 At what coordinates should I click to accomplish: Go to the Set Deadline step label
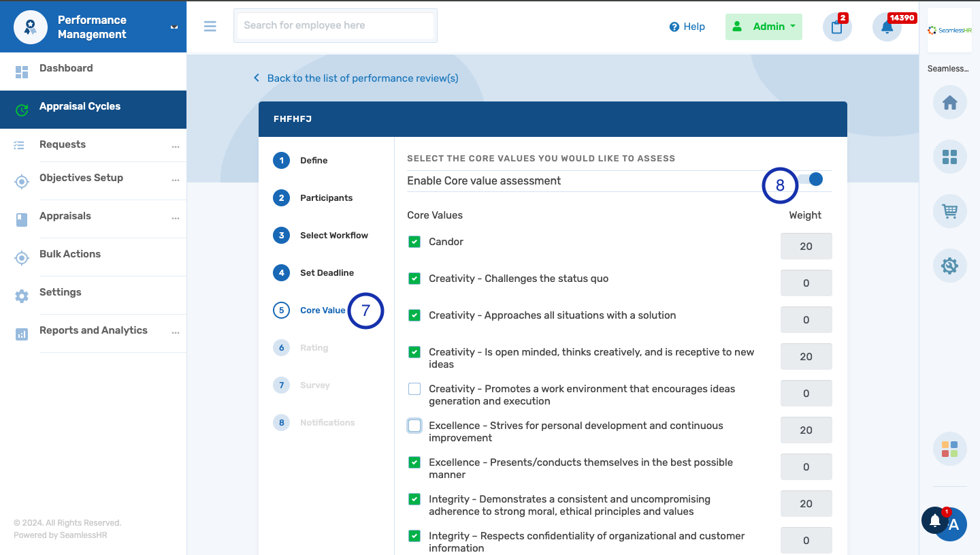tap(327, 273)
